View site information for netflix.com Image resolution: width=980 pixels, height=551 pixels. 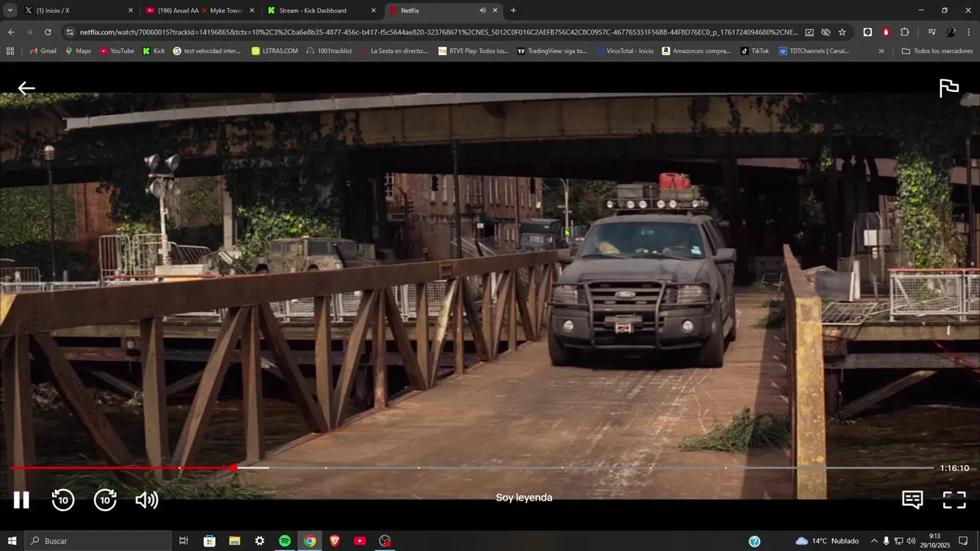(x=70, y=32)
